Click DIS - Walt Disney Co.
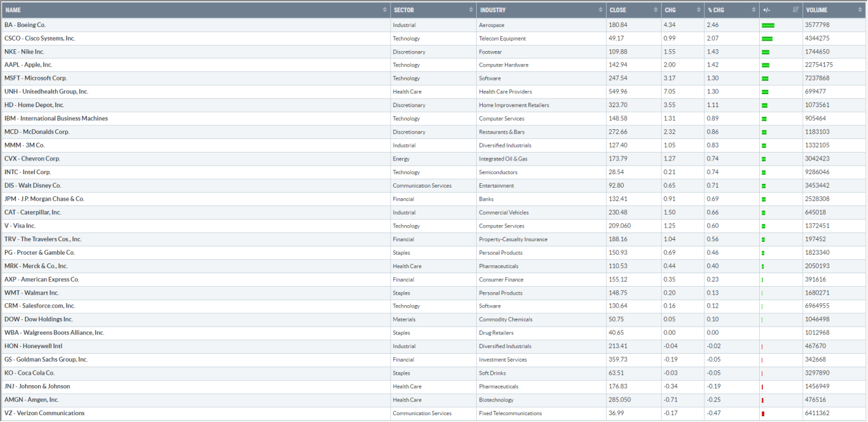This screenshot has height=422, width=868. click(33, 185)
